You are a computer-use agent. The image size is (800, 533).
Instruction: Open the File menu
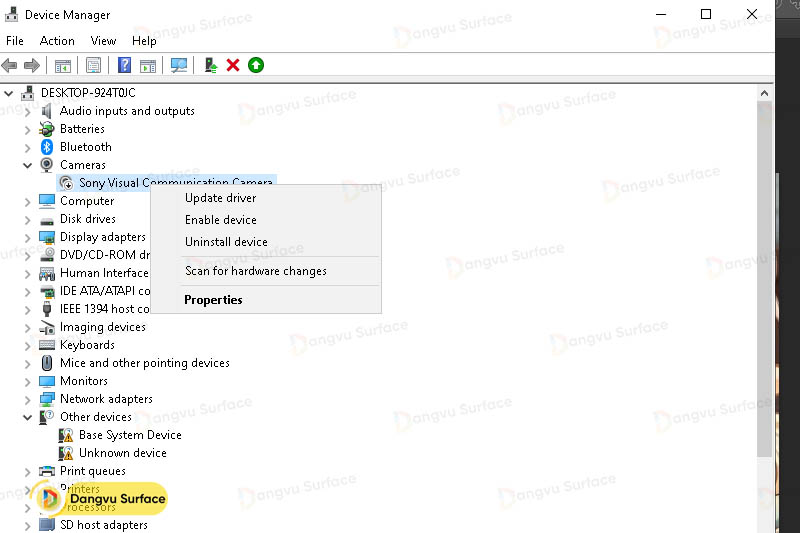[15, 40]
